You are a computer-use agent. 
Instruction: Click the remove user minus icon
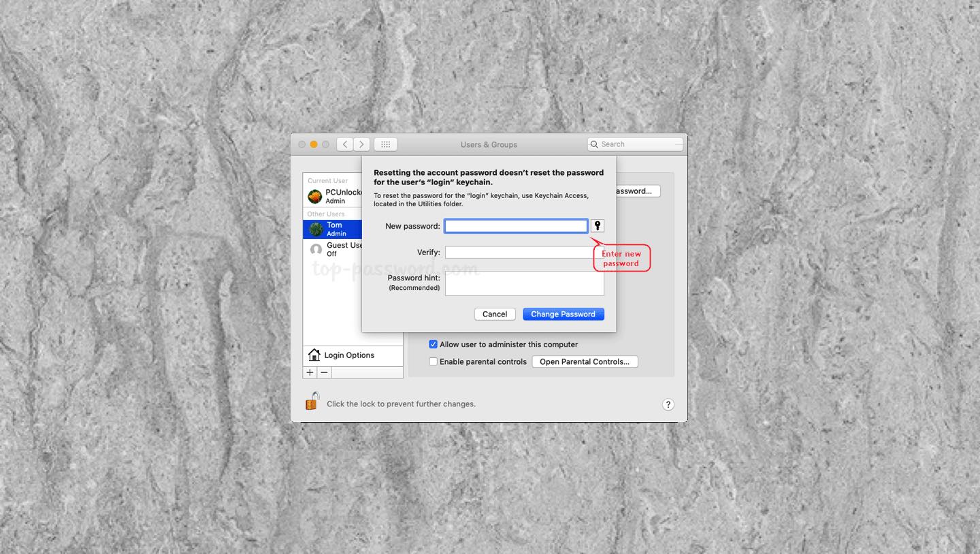coord(323,372)
